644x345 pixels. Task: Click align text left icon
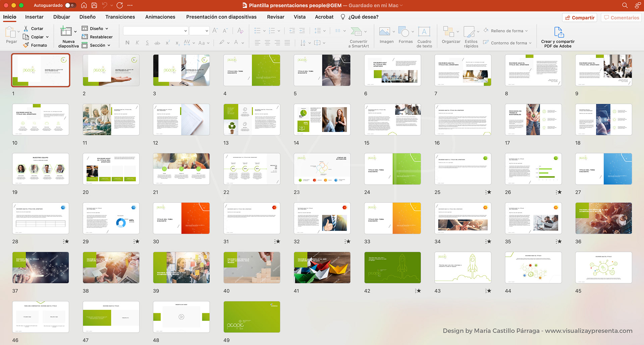[x=257, y=43]
